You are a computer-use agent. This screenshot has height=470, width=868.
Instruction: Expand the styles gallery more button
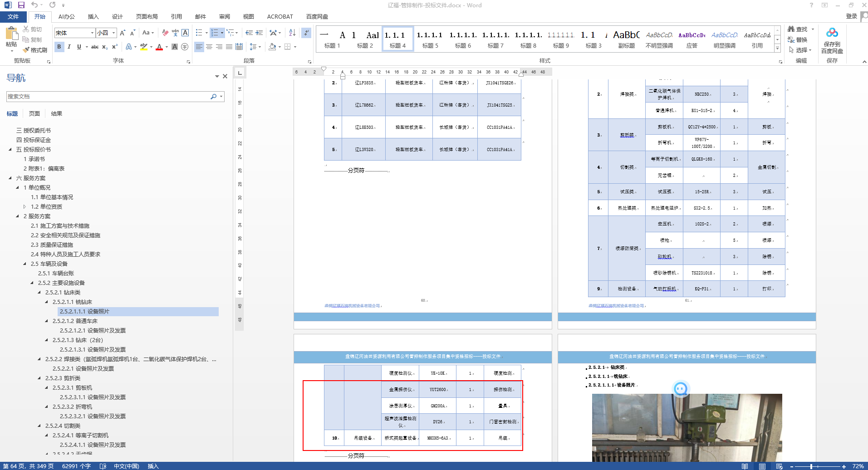tap(777, 48)
